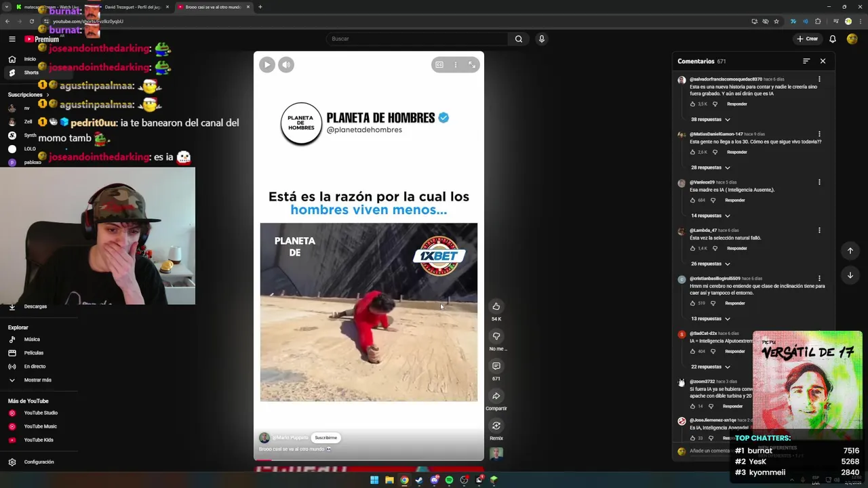Reply to the @Lambda_47 comment

737,248
